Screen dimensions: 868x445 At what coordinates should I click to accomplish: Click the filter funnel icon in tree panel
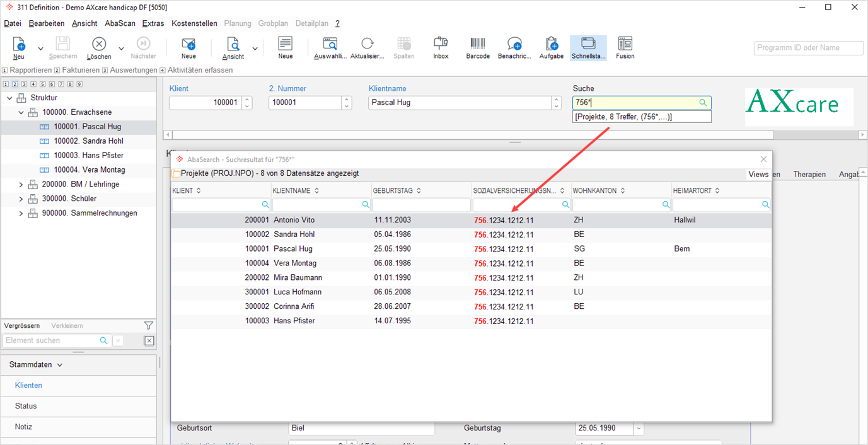click(x=149, y=326)
